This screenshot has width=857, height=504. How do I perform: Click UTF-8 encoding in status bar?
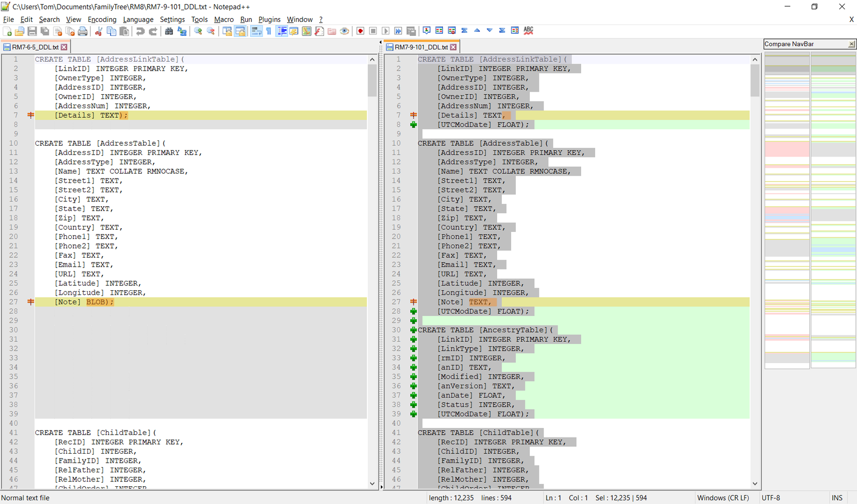(771, 498)
